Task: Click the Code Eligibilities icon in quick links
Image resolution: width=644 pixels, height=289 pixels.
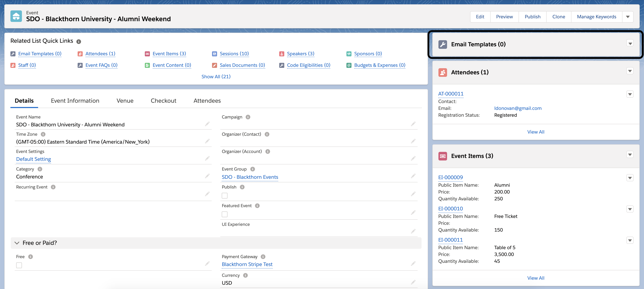Action: pyautogui.click(x=282, y=65)
